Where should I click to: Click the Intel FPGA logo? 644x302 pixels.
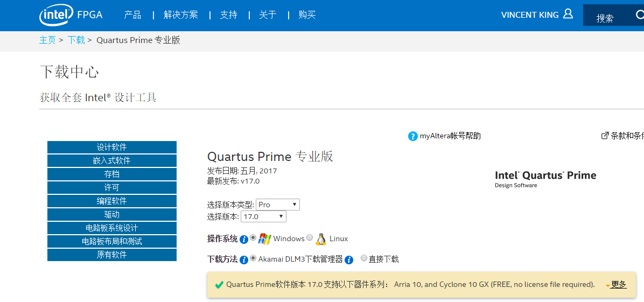coord(71,15)
